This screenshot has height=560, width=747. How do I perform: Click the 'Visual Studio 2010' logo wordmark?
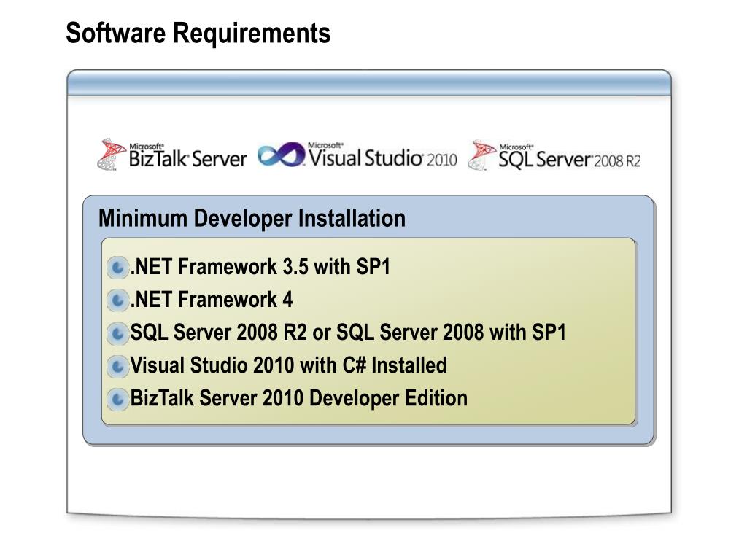[x=382, y=155]
